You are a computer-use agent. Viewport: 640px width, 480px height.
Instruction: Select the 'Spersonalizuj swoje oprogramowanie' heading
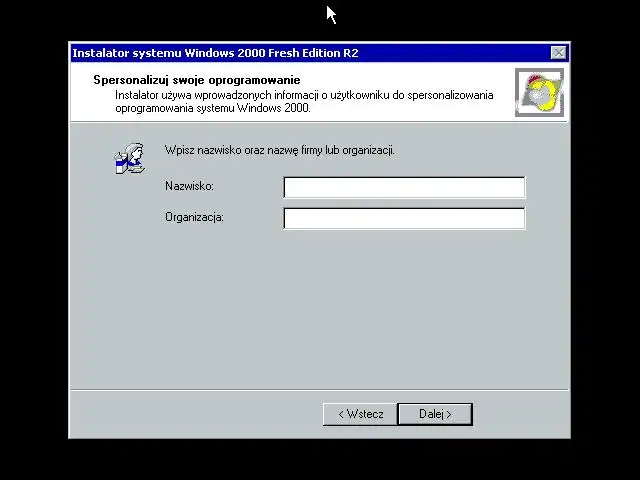click(197, 80)
